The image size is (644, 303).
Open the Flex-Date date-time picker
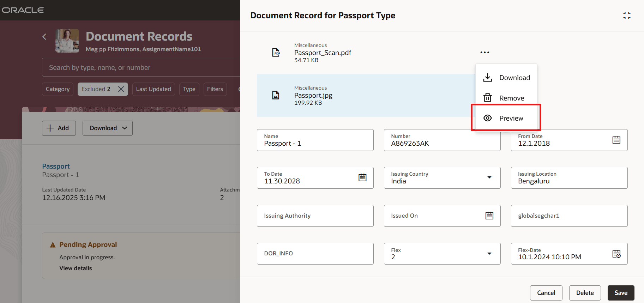[x=616, y=254]
